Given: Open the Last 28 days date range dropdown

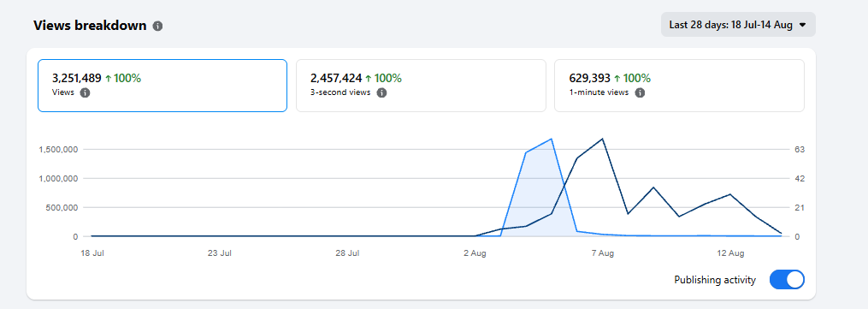Looking at the screenshot, I should 738,24.
